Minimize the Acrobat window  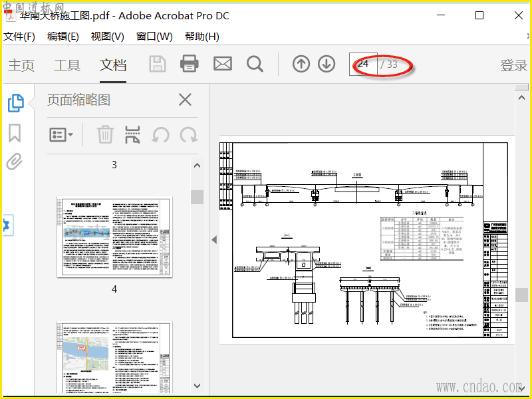click(x=441, y=15)
